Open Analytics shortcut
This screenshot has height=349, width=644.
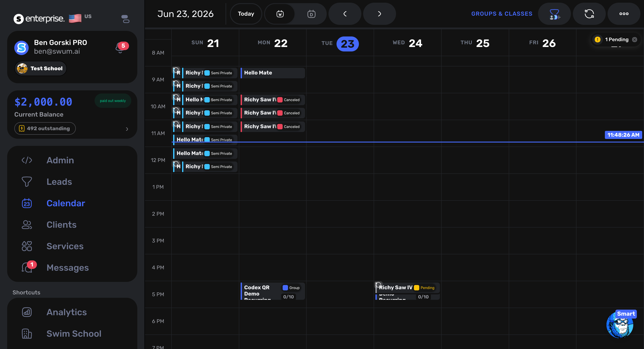click(66, 312)
